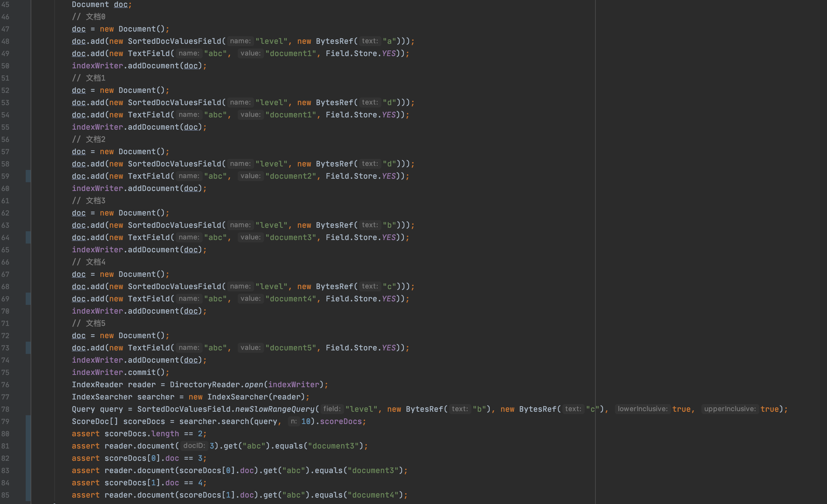Click the "name:" hint on line 63
The height and width of the screenshot is (504, 827).
[x=240, y=225]
